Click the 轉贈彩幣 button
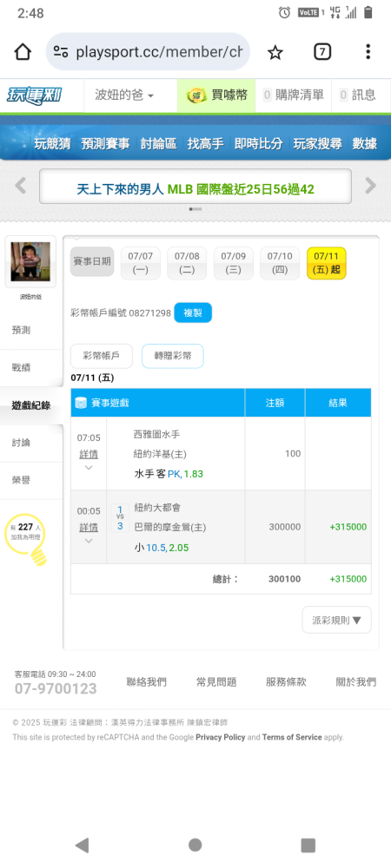Viewport: 391px width, 868px height. tap(173, 357)
